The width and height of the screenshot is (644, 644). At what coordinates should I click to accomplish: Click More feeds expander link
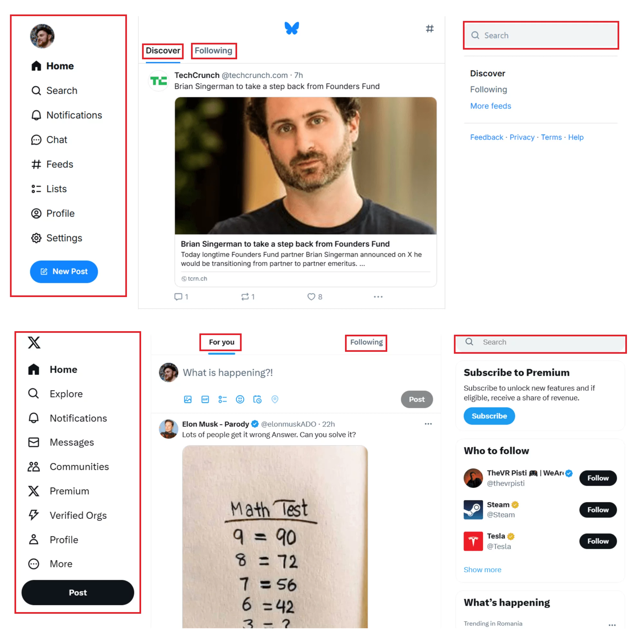(x=489, y=106)
